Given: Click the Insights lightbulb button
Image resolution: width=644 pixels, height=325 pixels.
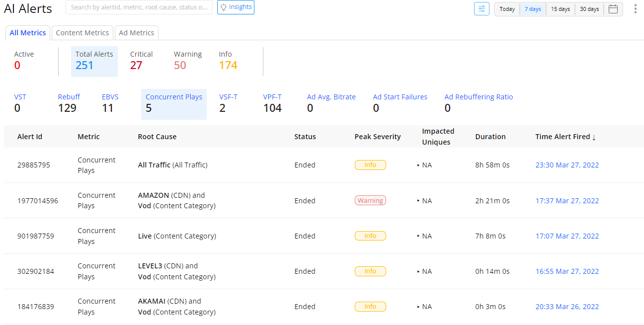Looking at the screenshot, I should (236, 7).
